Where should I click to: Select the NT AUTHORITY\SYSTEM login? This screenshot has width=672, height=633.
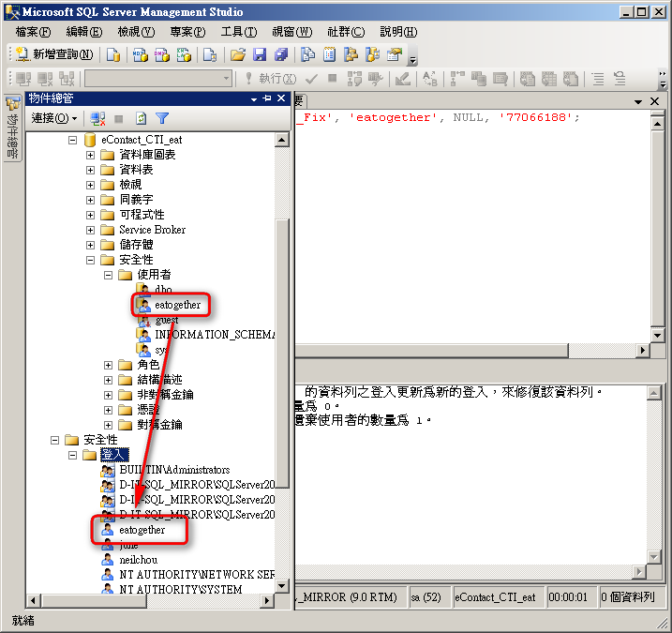(181, 589)
